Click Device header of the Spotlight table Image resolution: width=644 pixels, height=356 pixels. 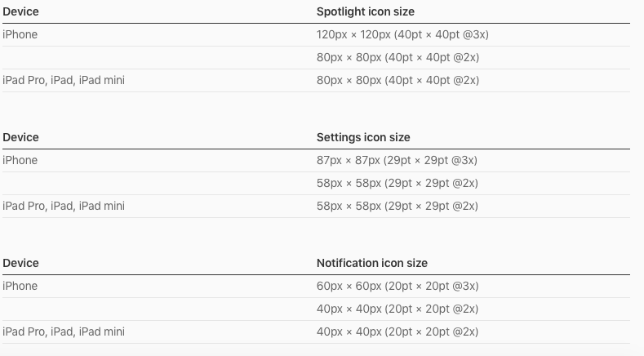pyautogui.click(x=21, y=11)
